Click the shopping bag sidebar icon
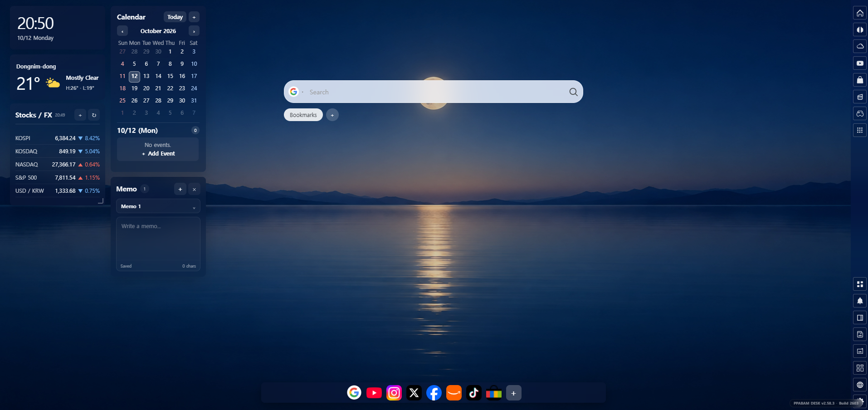Screen dimensions: 868x410 point(860,80)
